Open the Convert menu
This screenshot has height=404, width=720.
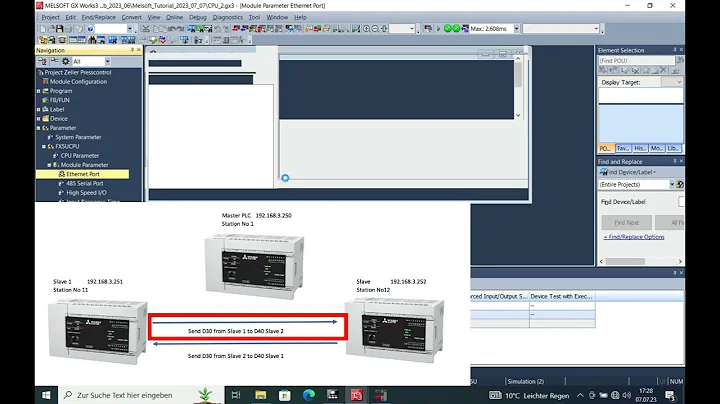tap(131, 17)
